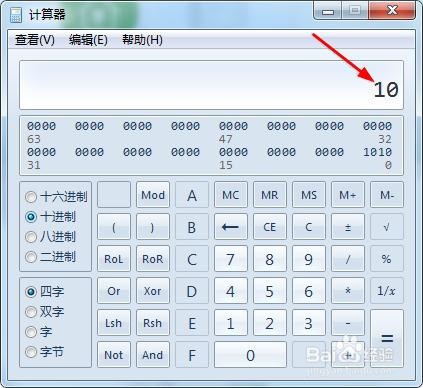Click the hex digit B key
The height and width of the screenshot is (388, 423).
[192, 227]
